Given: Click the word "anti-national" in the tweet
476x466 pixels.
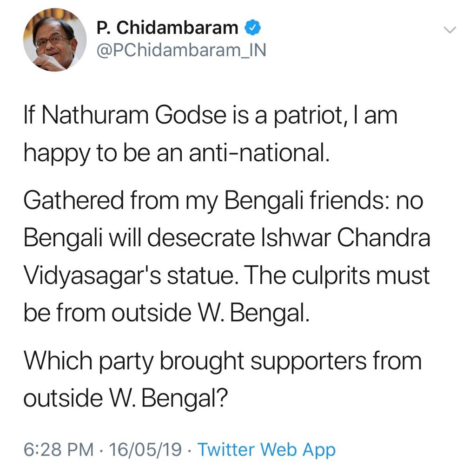Looking at the screenshot, I should pyautogui.click(x=259, y=152).
